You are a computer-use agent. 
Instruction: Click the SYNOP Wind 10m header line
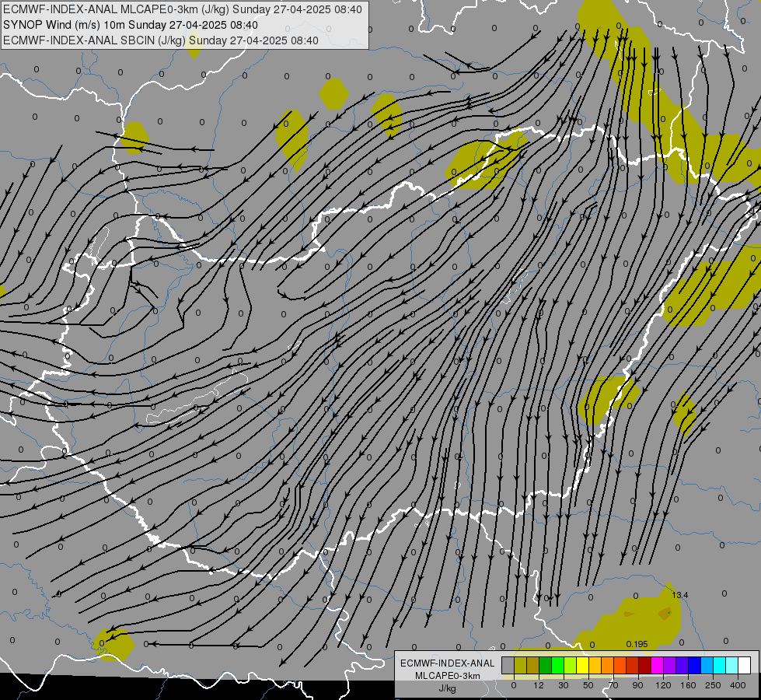[x=130, y=25]
